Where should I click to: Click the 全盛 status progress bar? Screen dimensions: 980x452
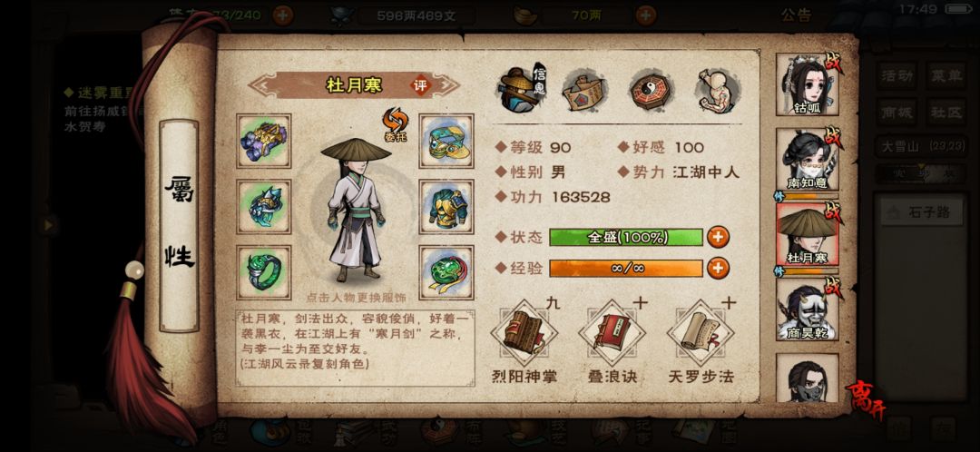click(x=626, y=237)
